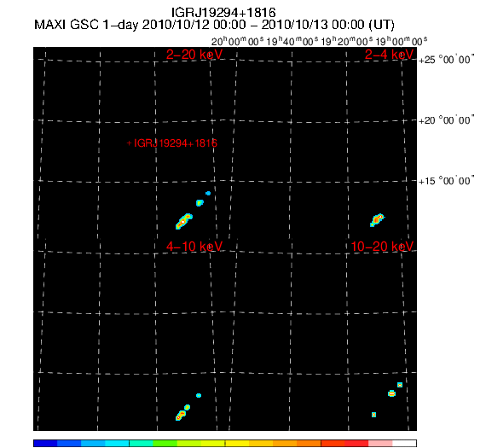Click the green segment of the color bar
This screenshot has width=486, height=448.
point(165,443)
